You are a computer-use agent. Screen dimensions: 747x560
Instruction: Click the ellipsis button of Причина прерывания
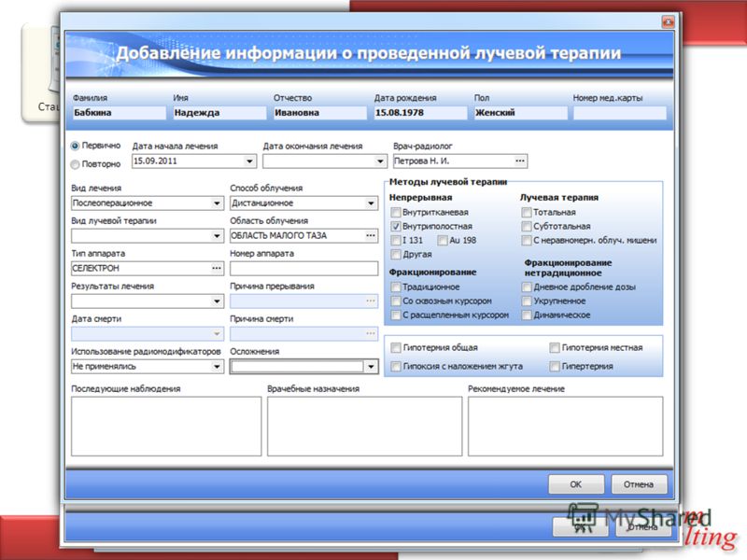[x=371, y=301]
